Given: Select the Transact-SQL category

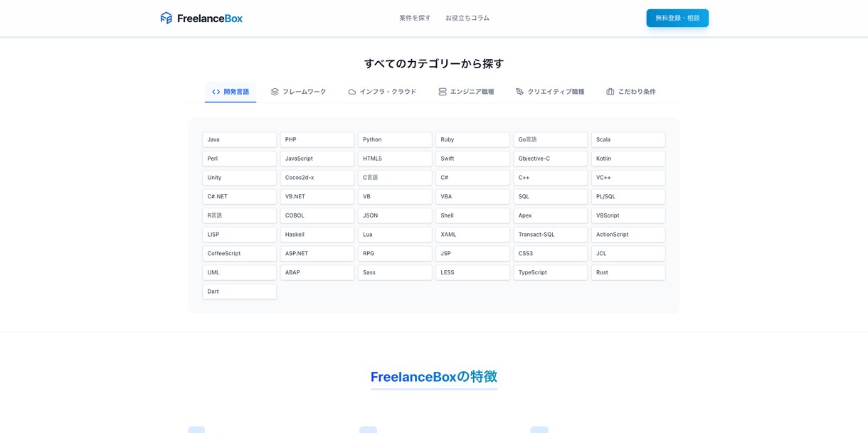Looking at the screenshot, I should [551, 235].
